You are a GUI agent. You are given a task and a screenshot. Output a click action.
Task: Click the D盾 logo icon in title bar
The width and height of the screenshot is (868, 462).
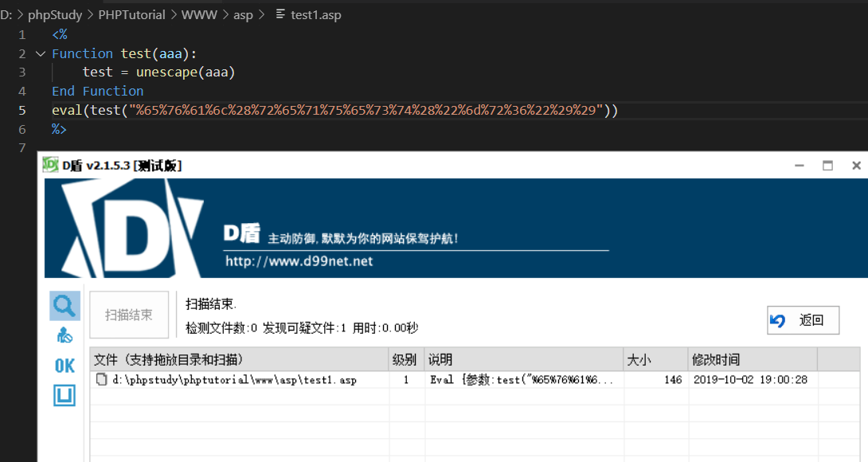[x=50, y=165]
